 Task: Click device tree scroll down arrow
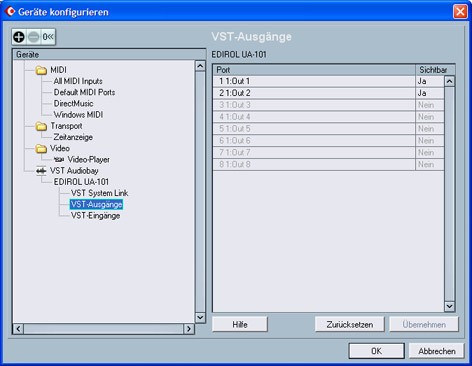200,318
